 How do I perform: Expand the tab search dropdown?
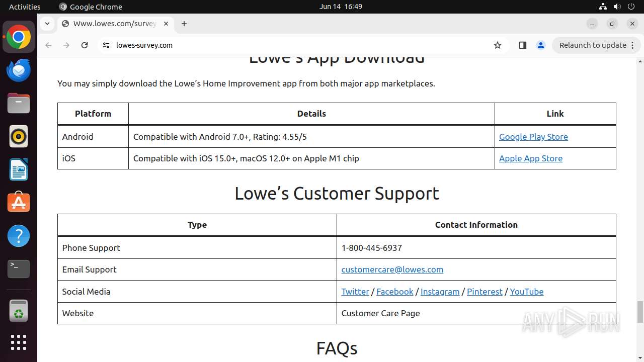47,24
